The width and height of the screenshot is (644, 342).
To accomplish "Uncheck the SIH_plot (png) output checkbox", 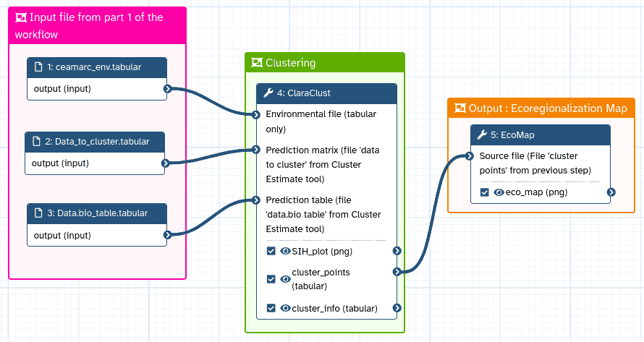I will 271,251.
